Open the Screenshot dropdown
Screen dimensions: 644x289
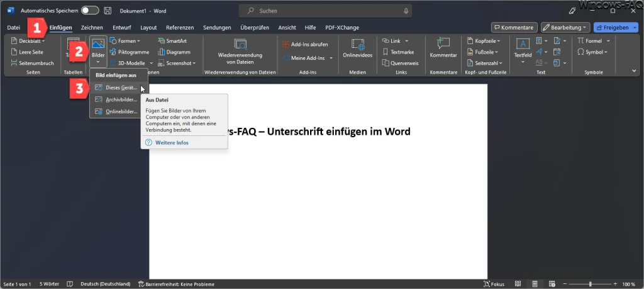pos(177,63)
